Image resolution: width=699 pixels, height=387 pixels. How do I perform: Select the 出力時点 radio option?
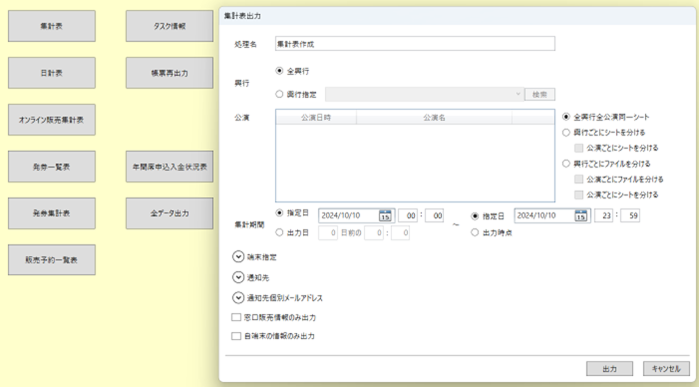coord(475,232)
